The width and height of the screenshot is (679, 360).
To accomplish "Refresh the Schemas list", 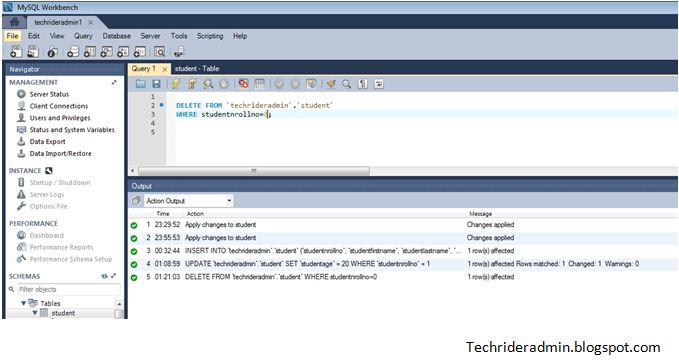I will (x=104, y=276).
